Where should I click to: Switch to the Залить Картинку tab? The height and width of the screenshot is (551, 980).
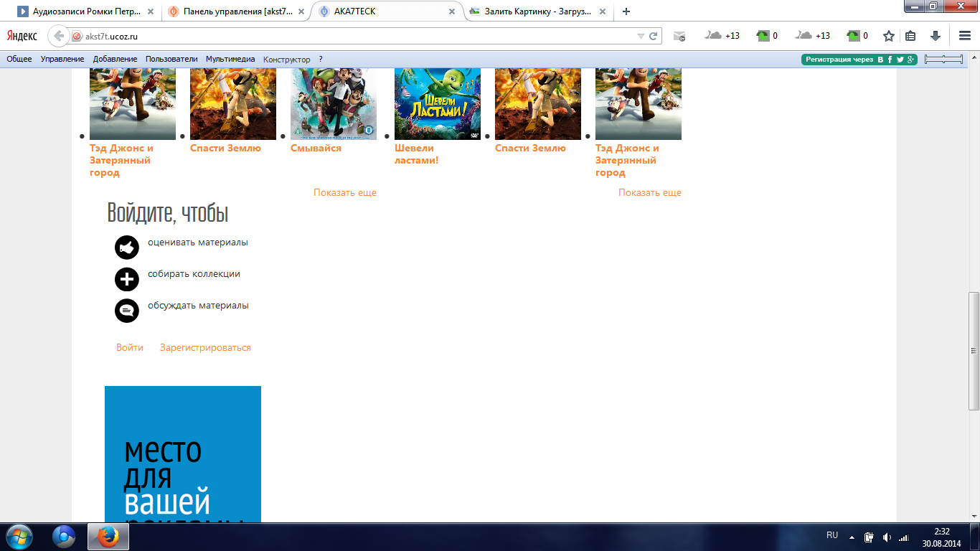[538, 11]
